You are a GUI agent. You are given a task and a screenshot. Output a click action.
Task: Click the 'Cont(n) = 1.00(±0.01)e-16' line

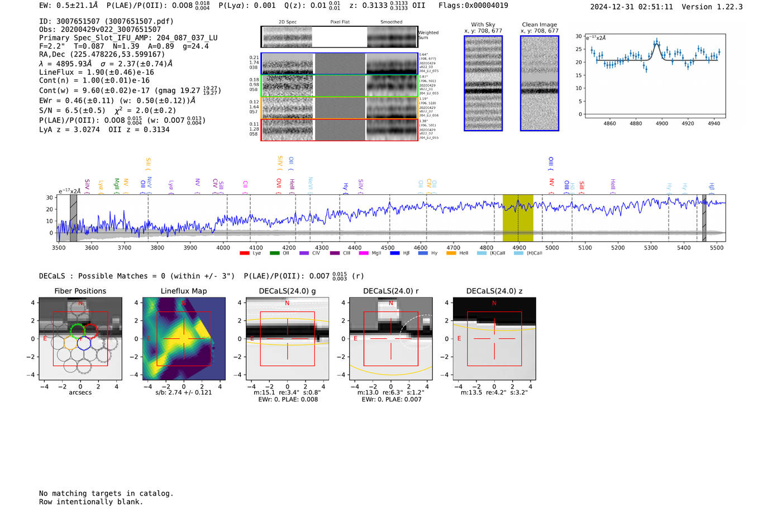(94, 80)
